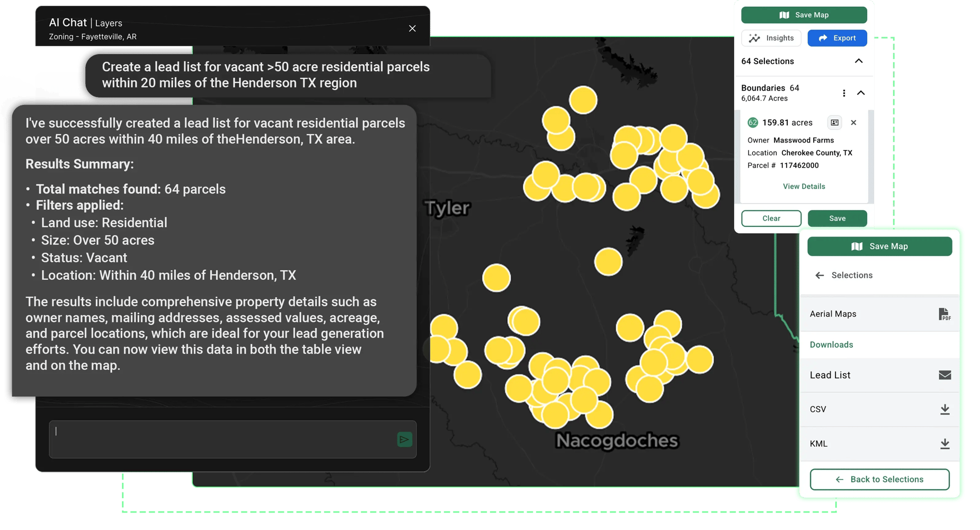Open the Insights panel
This screenshot has width=980, height=530.
coord(771,38)
